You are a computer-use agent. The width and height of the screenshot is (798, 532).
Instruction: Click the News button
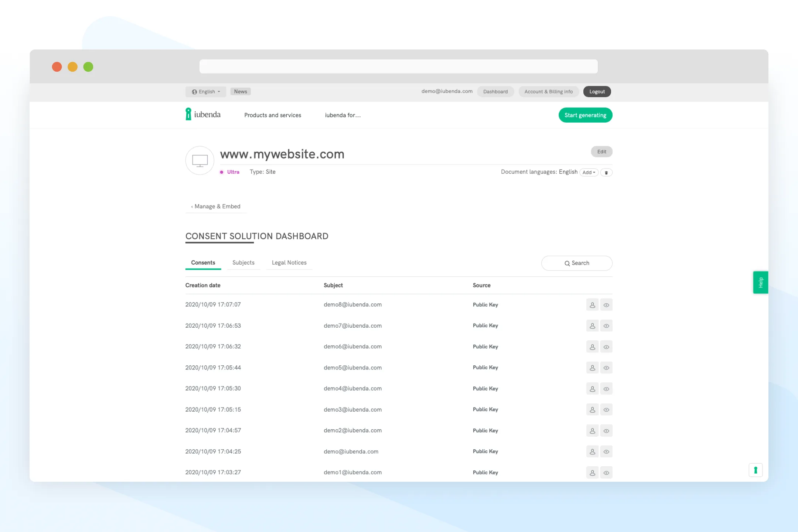pyautogui.click(x=241, y=92)
